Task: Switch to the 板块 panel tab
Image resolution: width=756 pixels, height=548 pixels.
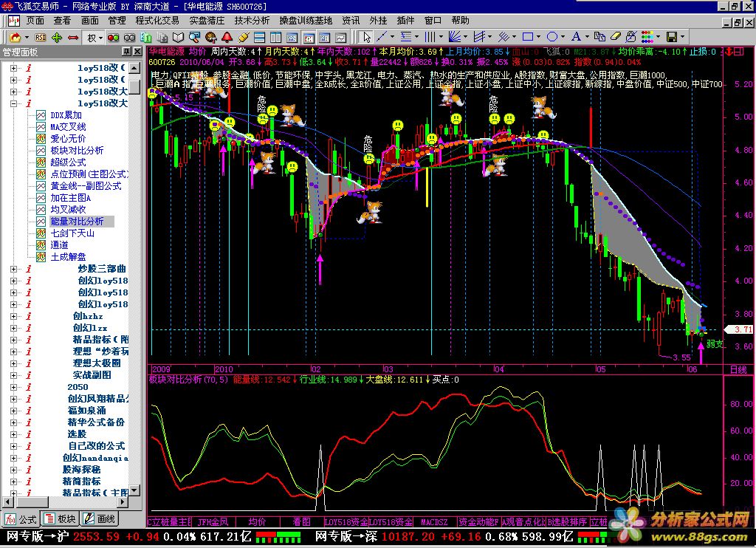Action: (x=60, y=519)
